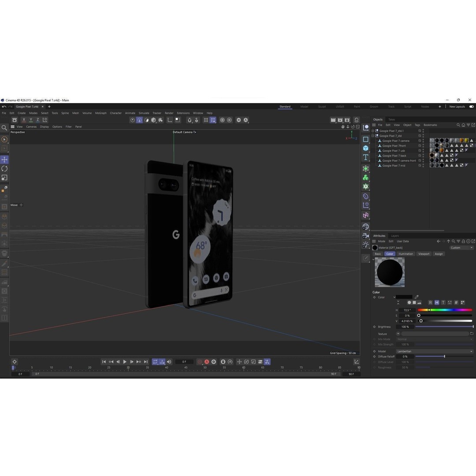The image size is (476, 476).
Task: Toggle Autokeying in the timeline bar
Action: pyautogui.click(x=207, y=361)
